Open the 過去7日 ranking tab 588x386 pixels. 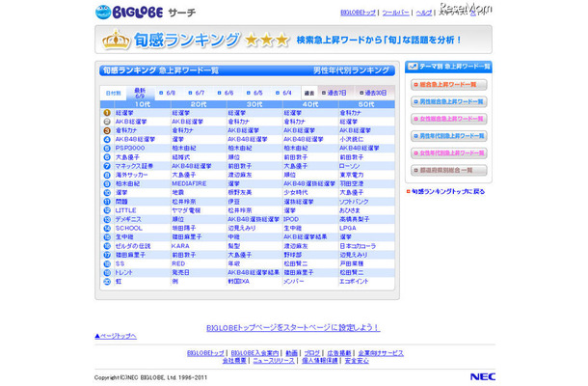tap(334, 93)
